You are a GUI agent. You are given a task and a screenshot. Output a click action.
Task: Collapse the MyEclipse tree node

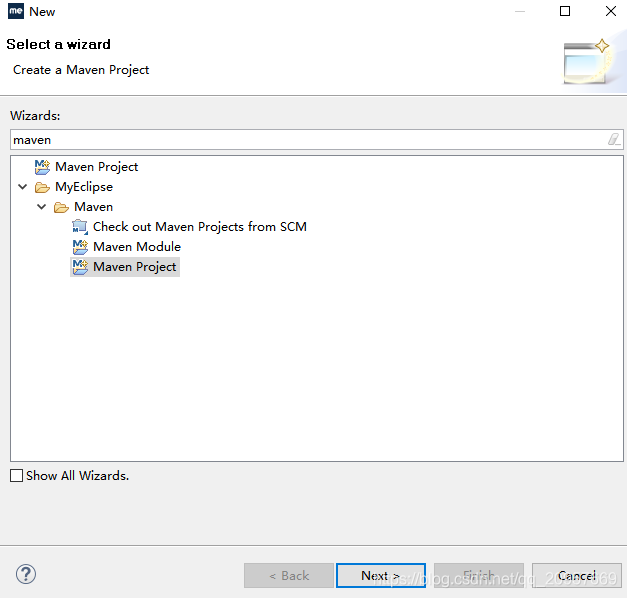[23, 187]
